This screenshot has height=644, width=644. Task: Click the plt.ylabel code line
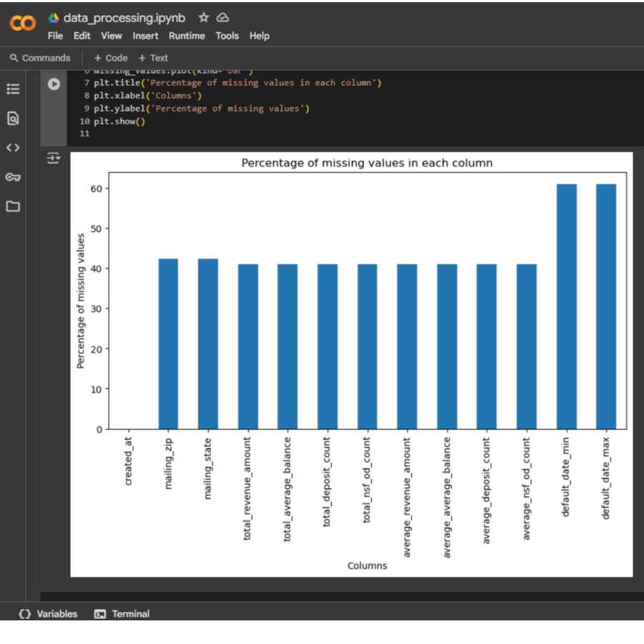pyautogui.click(x=201, y=109)
